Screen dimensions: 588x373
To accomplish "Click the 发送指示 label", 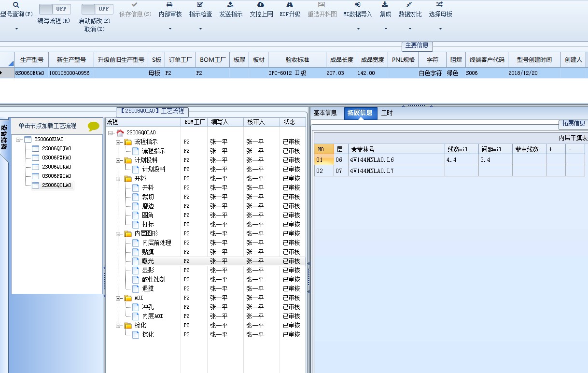I will click(x=231, y=14).
